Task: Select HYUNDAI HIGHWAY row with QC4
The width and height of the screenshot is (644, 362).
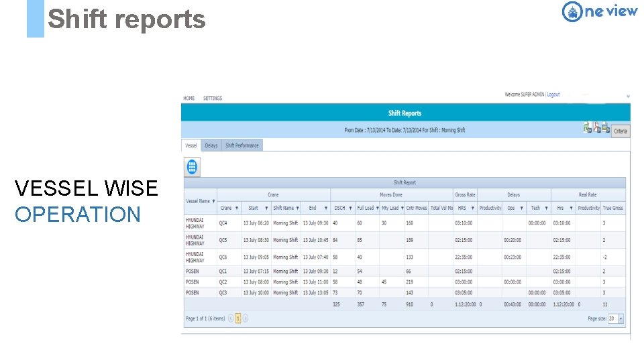Action: pyautogui.click(x=405, y=223)
